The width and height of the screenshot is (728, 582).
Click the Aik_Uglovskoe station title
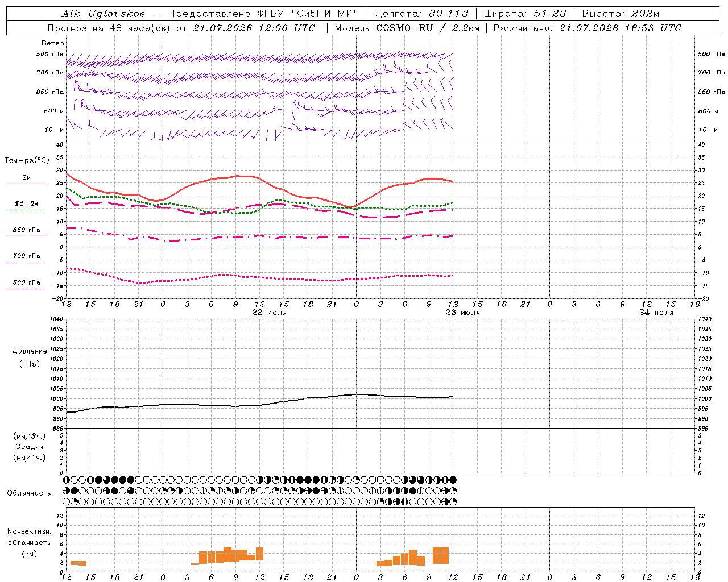(x=103, y=14)
